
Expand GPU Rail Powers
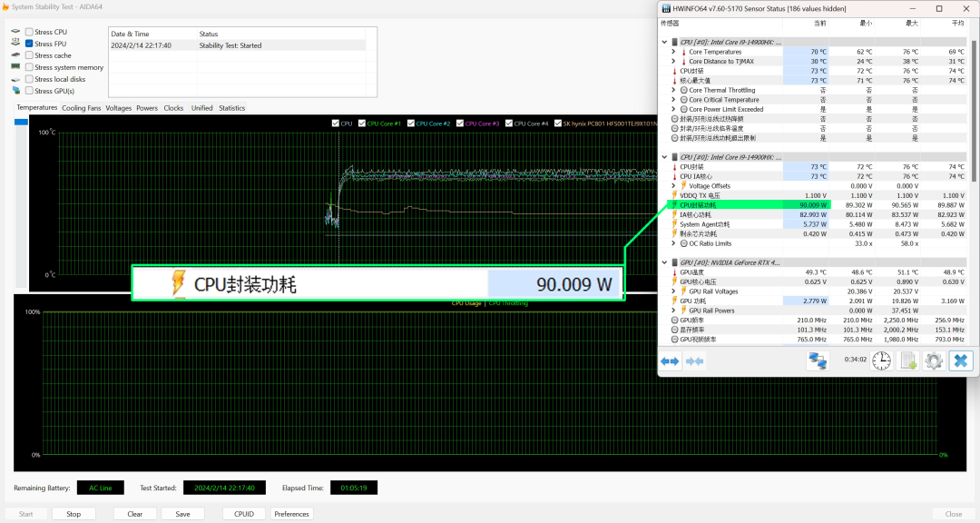click(673, 311)
